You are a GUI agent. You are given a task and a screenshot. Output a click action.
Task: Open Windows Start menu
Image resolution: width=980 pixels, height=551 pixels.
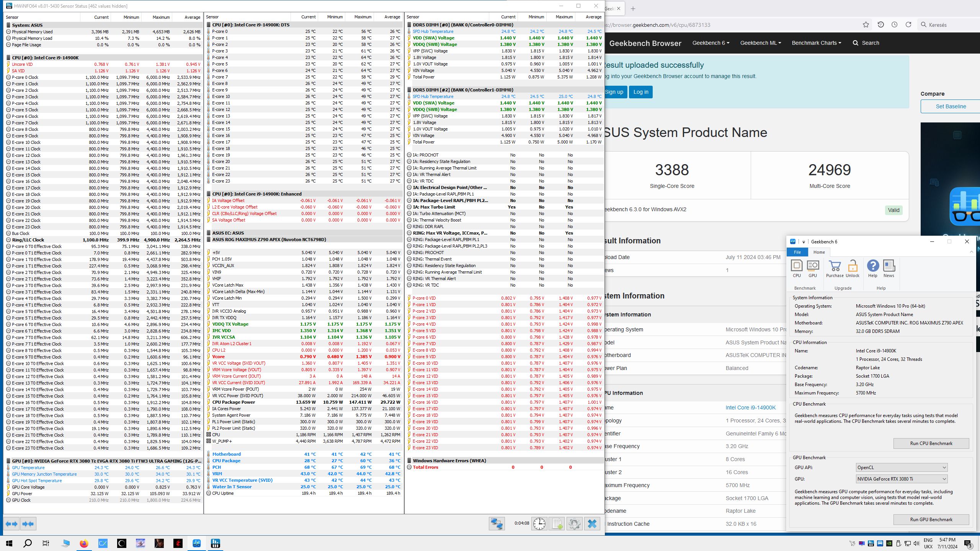pos(9,543)
